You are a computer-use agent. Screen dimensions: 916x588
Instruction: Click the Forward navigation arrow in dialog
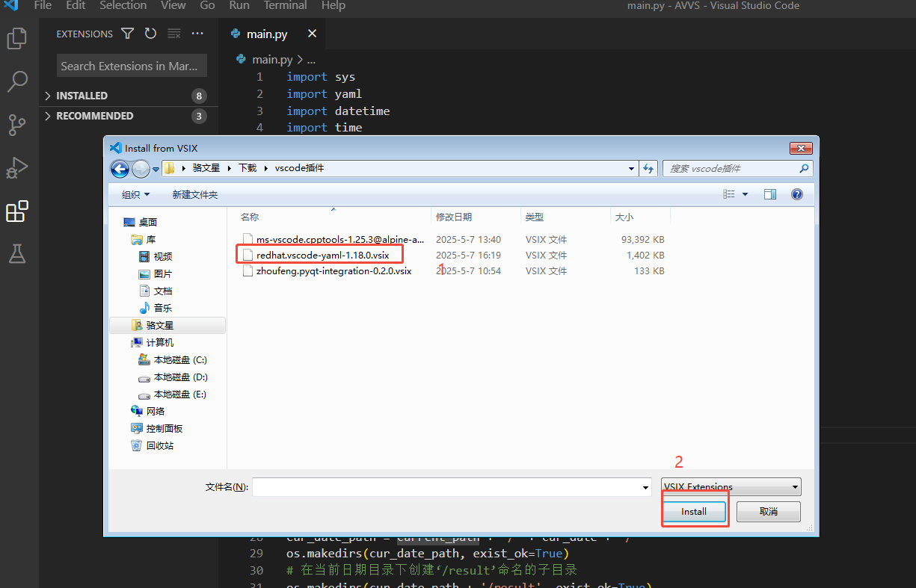141,169
